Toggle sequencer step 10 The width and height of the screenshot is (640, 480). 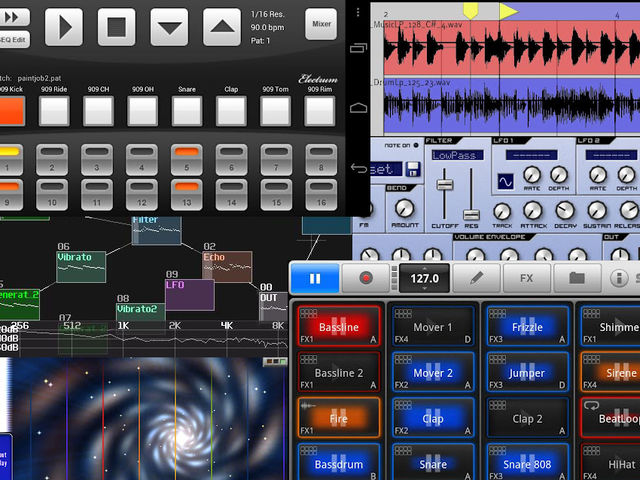click(x=52, y=195)
